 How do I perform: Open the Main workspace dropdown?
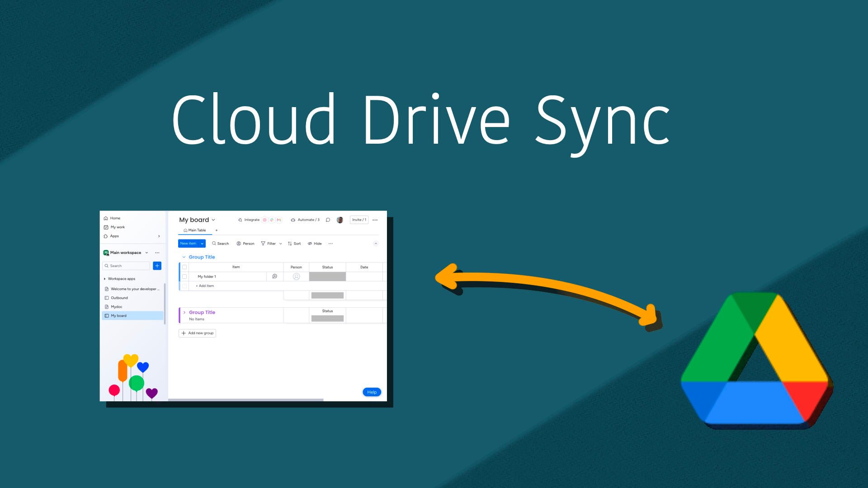(146, 253)
